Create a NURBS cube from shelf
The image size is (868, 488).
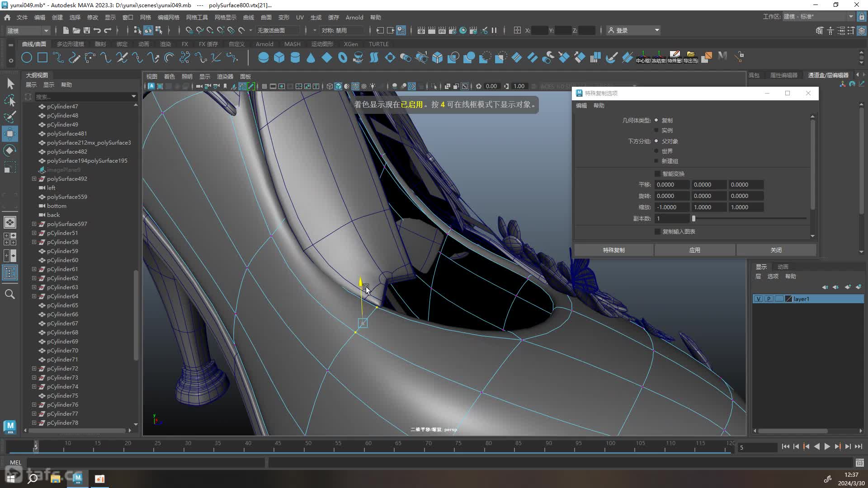(x=279, y=57)
